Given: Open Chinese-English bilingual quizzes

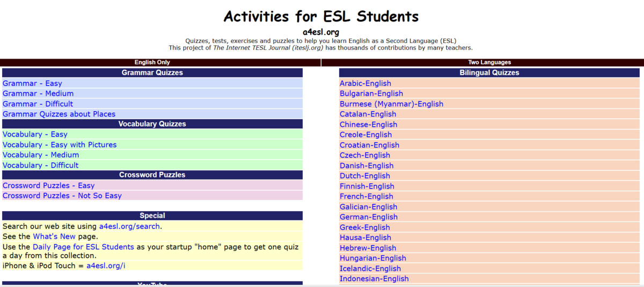Looking at the screenshot, I should [368, 124].
